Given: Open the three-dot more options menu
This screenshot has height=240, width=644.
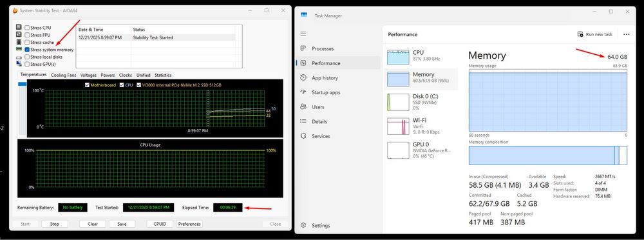Looking at the screenshot, I should [626, 34].
